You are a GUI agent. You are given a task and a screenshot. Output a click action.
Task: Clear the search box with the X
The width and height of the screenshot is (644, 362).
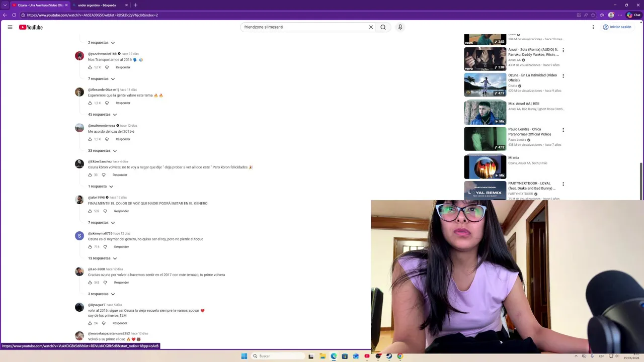[x=371, y=27]
